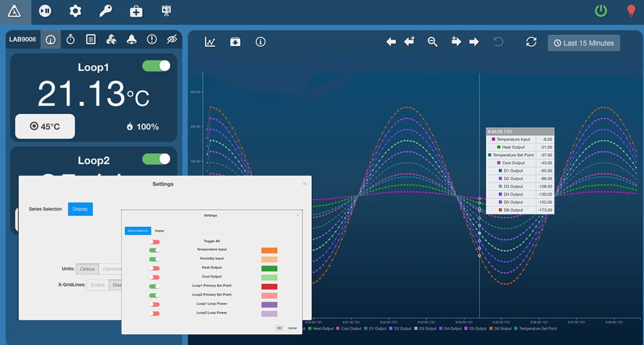Refresh the graph with circular arrows icon
644x345 pixels.
pyautogui.click(x=531, y=42)
